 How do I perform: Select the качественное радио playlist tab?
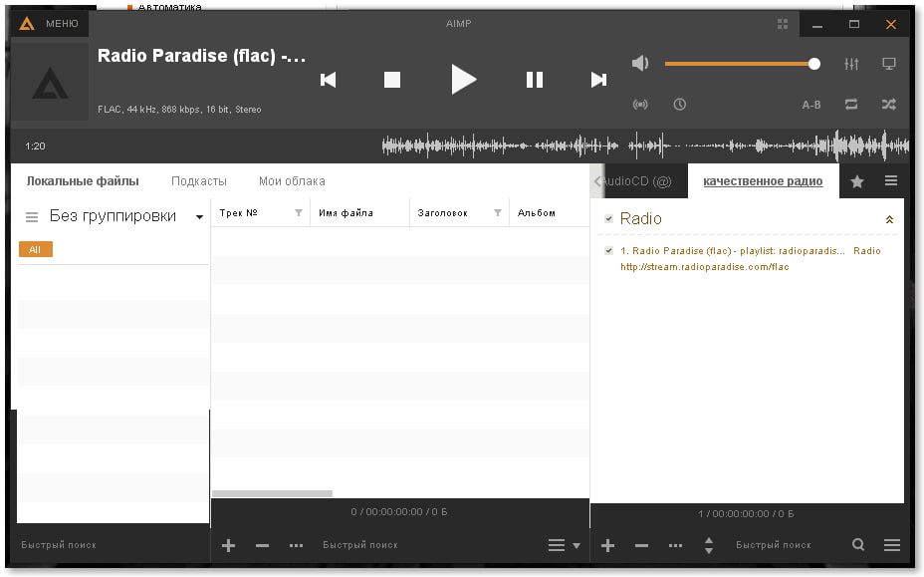pos(763,181)
